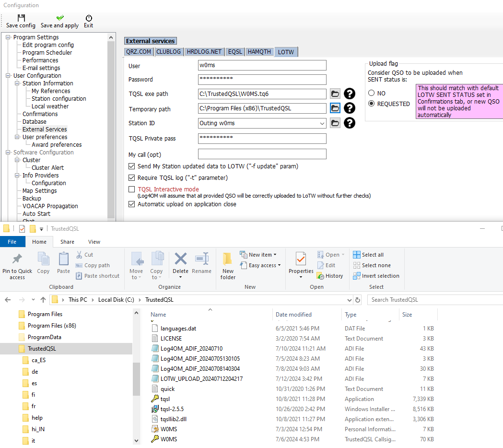Image resolution: width=503 pixels, height=448 pixels.
Task: Switch to CLUBLOG tab
Action: point(168,52)
